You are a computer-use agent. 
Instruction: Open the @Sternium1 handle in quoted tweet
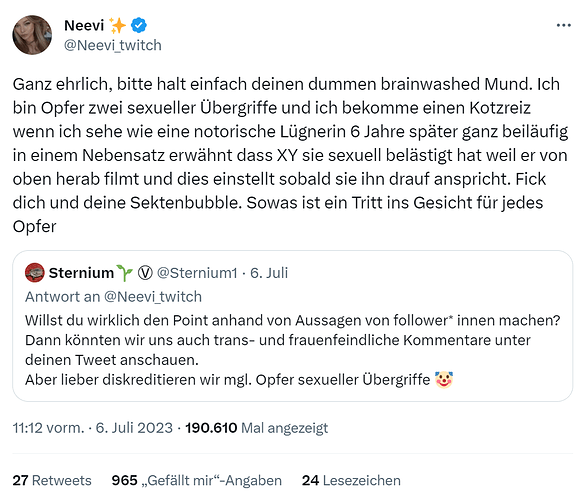tap(197, 273)
